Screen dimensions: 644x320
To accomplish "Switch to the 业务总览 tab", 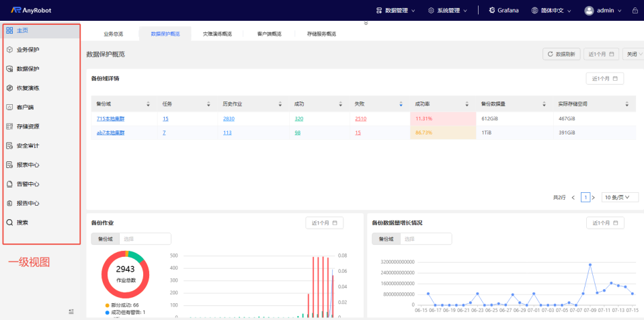I will coord(114,34).
